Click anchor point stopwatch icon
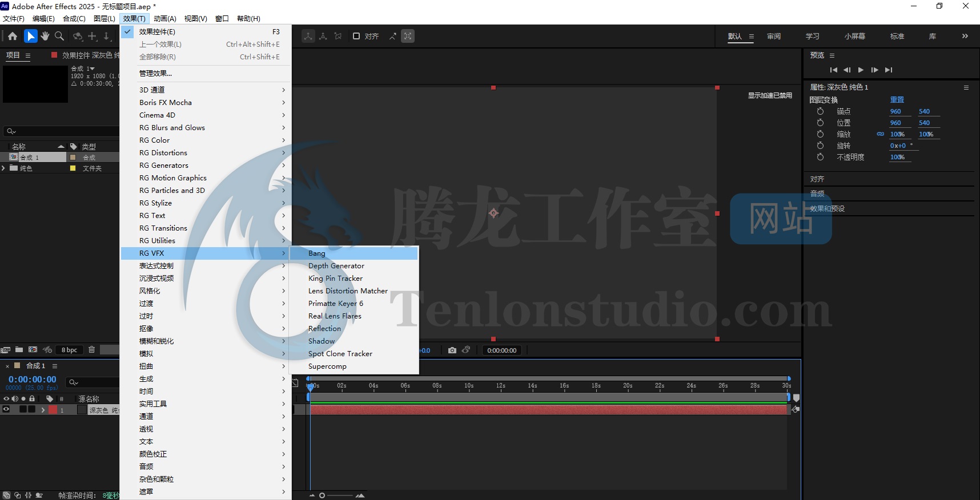Viewport: 980px width, 500px height. point(820,111)
